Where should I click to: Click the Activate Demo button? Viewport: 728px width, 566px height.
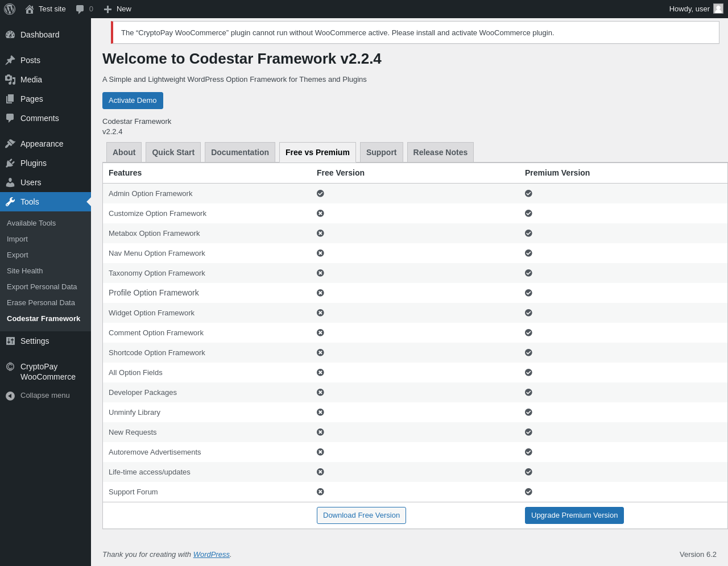coord(133,101)
